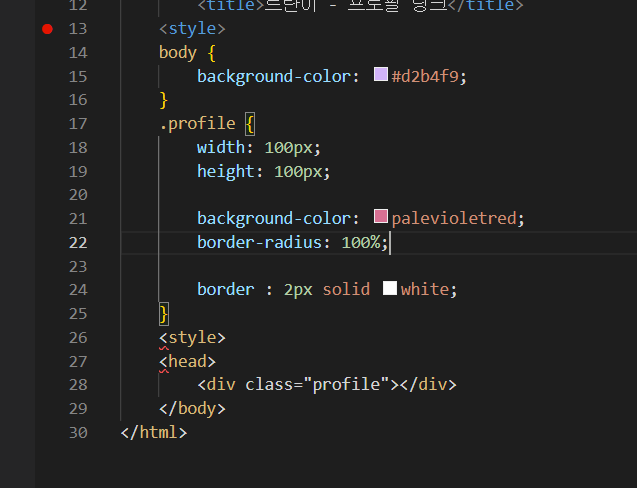Image resolution: width=637 pixels, height=488 pixels.
Task: Click the error-underlined style tag, line 26
Action: point(192,338)
